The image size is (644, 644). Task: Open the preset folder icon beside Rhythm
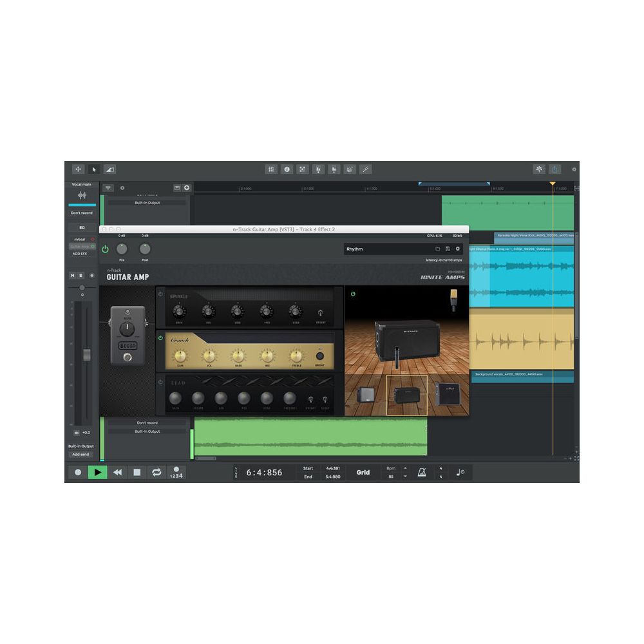click(437, 249)
